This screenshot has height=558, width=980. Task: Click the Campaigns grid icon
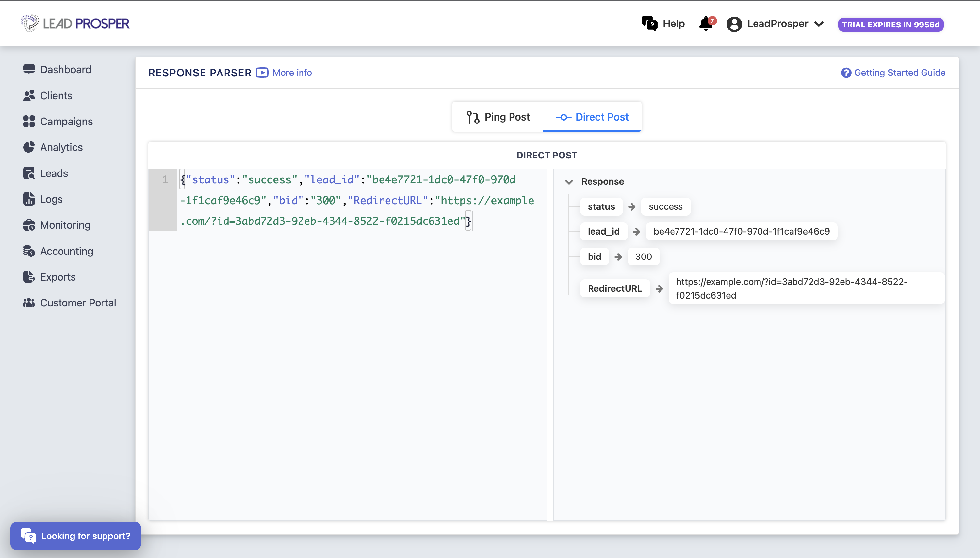coord(29,121)
